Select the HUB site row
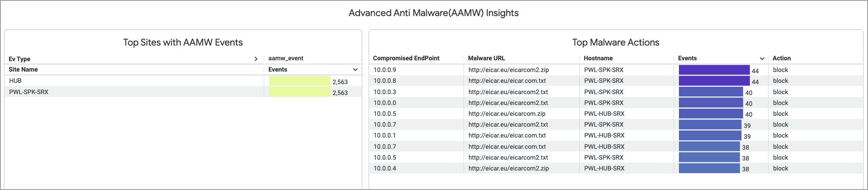868x190 pixels. tap(16, 81)
